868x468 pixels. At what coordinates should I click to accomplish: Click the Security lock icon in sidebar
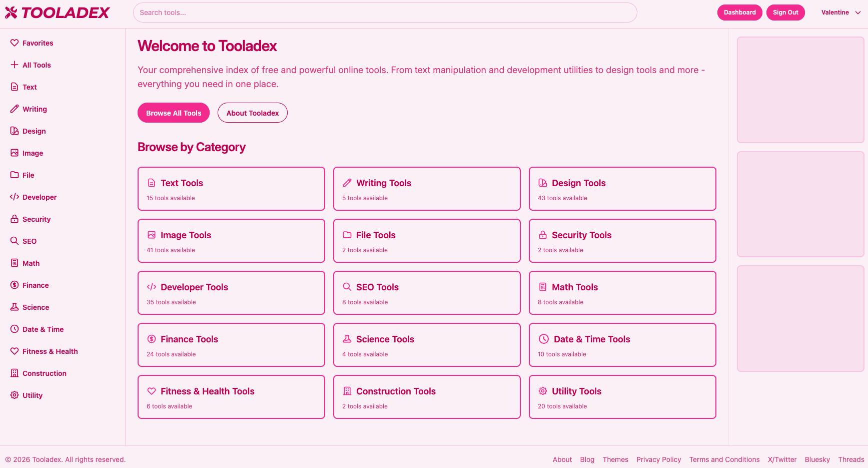(x=15, y=219)
